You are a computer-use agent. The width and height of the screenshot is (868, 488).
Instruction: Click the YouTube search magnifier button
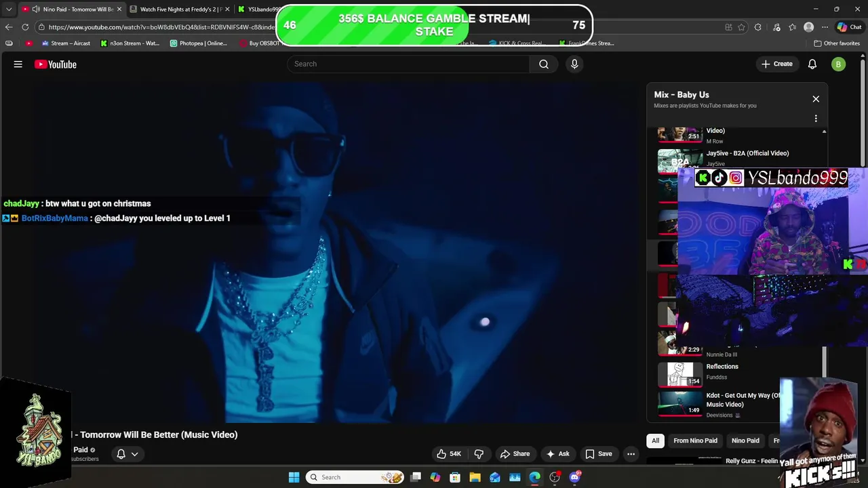(x=544, y=64)
